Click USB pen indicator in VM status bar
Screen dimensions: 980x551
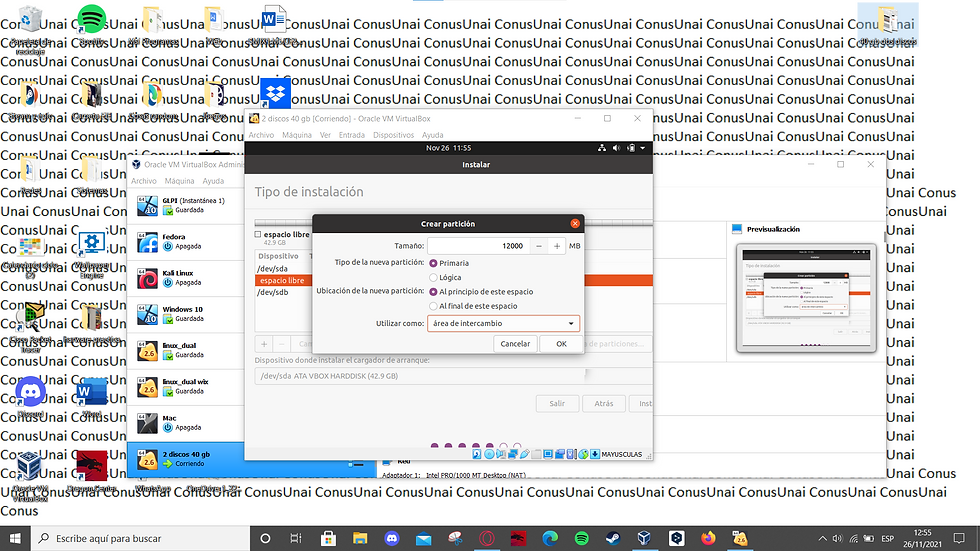pyautogui.click(x=524, y=454)
